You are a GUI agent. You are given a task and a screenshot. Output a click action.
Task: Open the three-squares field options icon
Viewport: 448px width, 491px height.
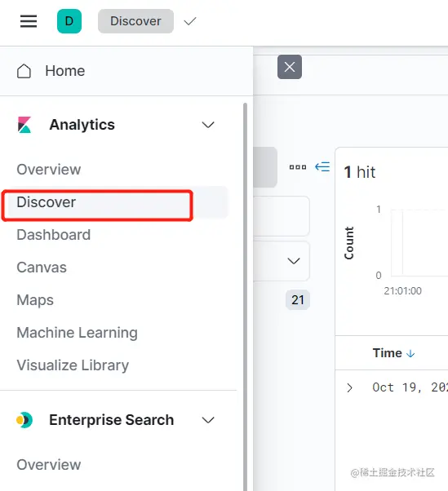pos(298,167)
